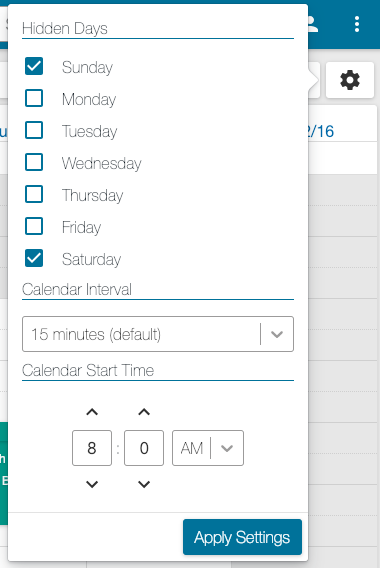
Task: Expand the AM/PM selector
Action: coord(208,448)
